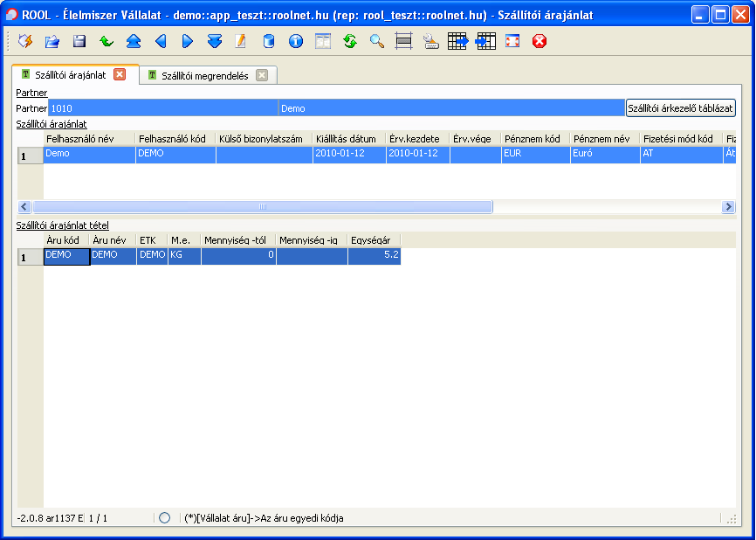Go to previous record with left arrow
The width and height of the screenshot is (756, 540).
click(161, 41)
